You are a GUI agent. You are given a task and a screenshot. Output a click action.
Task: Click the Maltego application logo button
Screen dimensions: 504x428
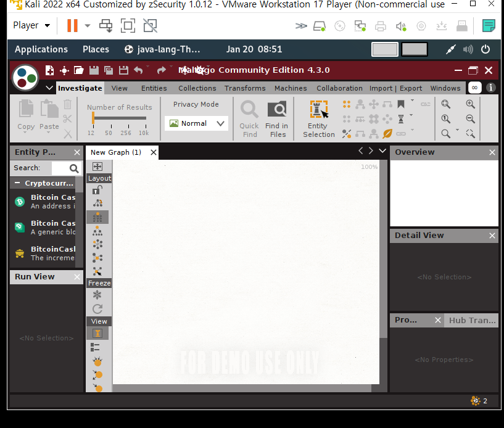[x=26, y=78]
